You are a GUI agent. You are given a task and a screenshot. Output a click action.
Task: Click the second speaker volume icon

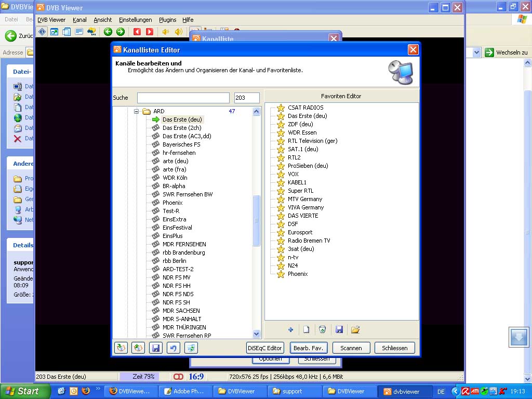click(x=179, y=32)
